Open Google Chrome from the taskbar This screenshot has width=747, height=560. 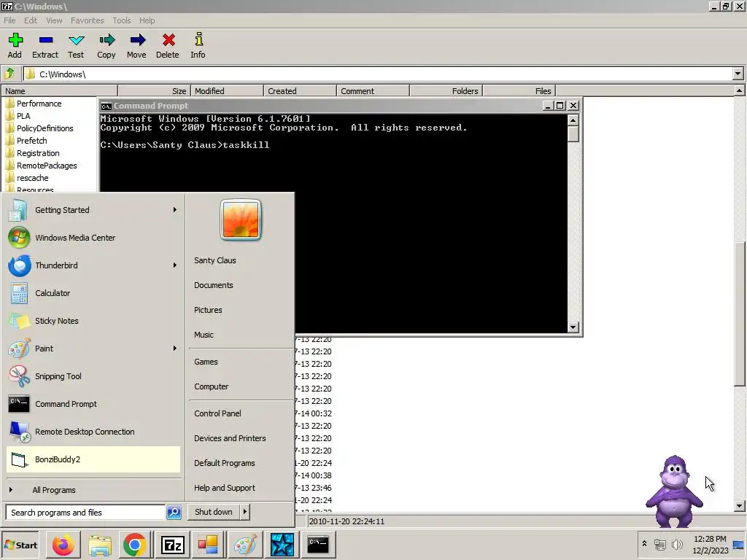[x=135, y=545]
